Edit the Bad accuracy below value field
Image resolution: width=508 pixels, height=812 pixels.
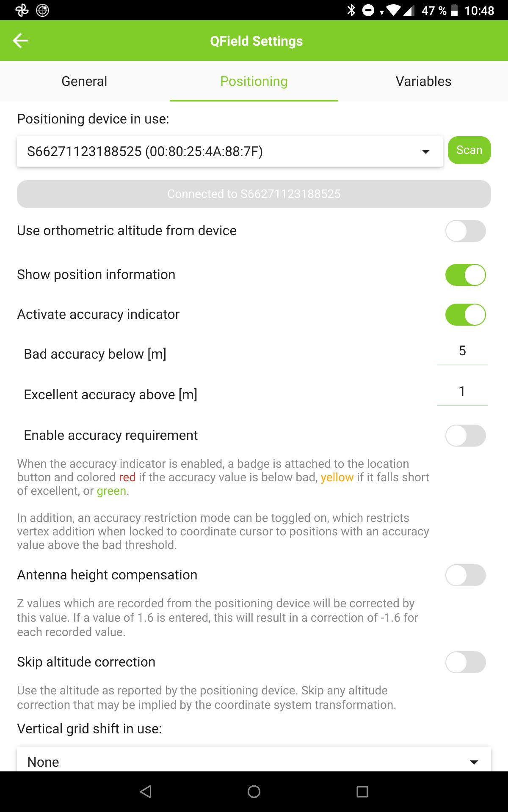(x=462, y=352)
